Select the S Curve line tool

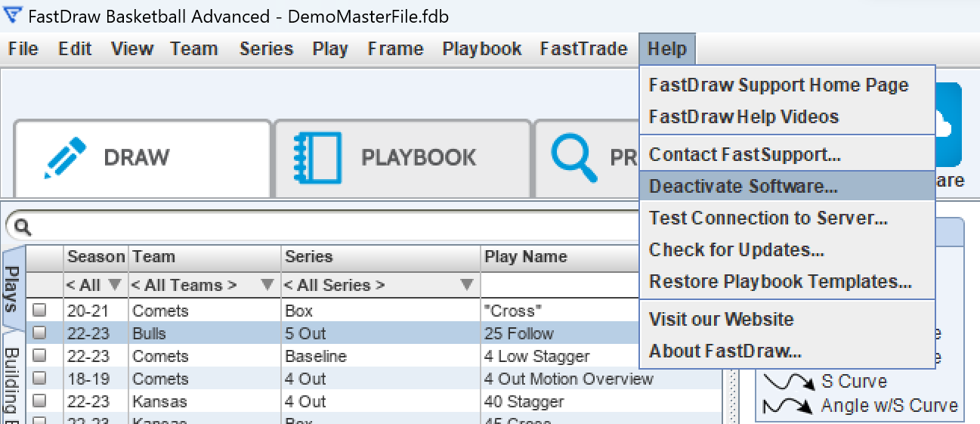[x=824, y=381]
